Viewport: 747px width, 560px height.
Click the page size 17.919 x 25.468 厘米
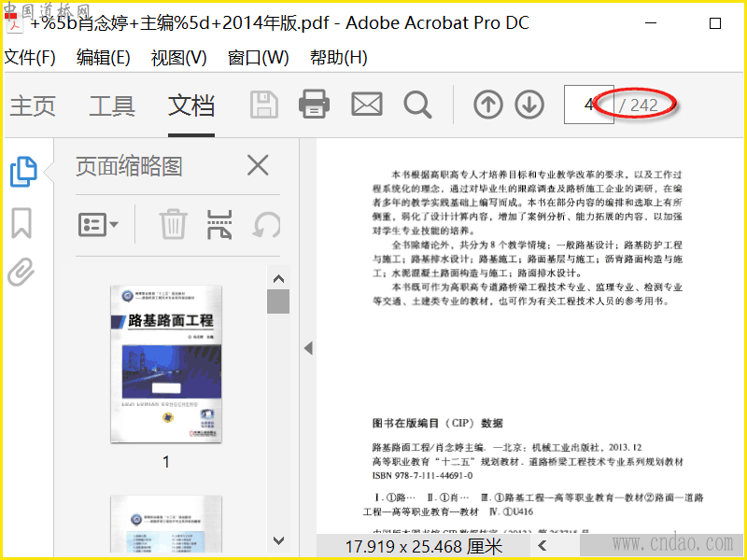(x=424, y=546)
